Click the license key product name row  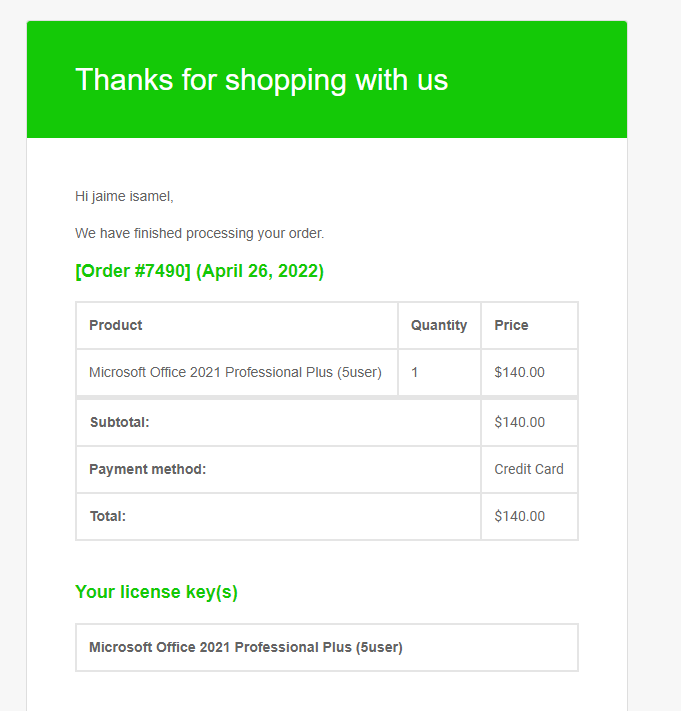246,647
